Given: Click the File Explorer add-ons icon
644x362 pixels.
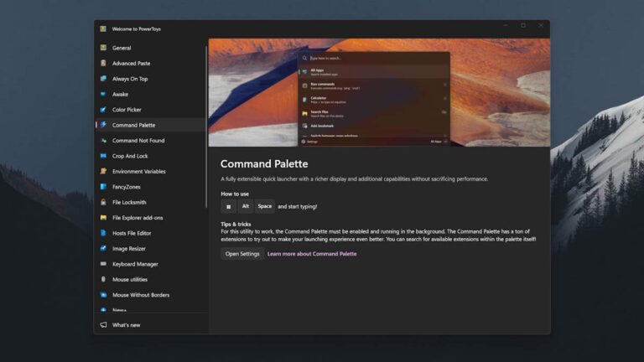Looking at the screenshot, I should [103, 218].
